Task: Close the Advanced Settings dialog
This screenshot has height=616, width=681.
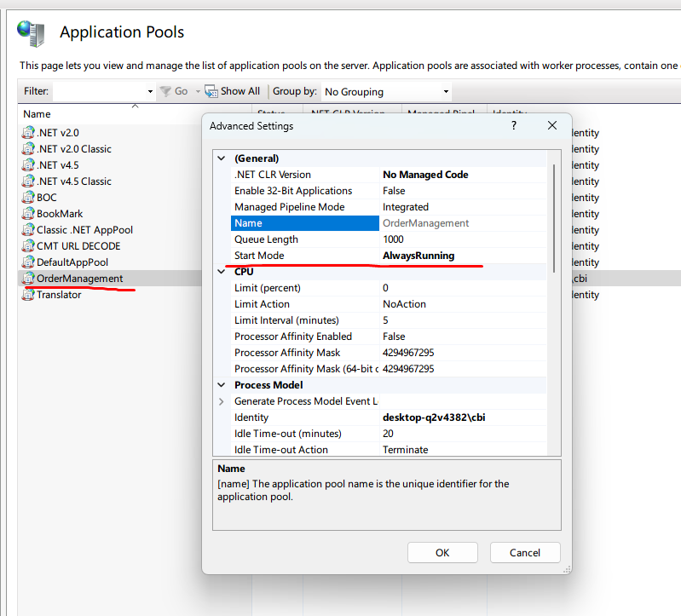Action: 552,125
